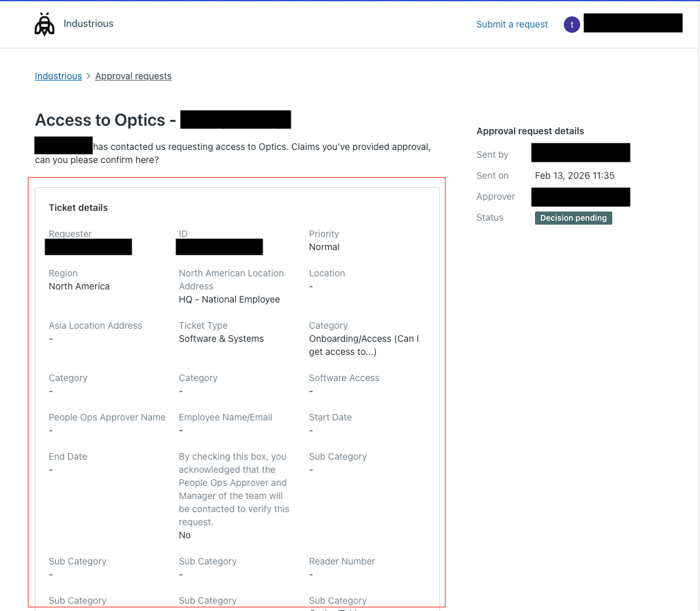Click the HQ - National Employee address text
This screenshot has height=611, width=700.
click(229, 299)
